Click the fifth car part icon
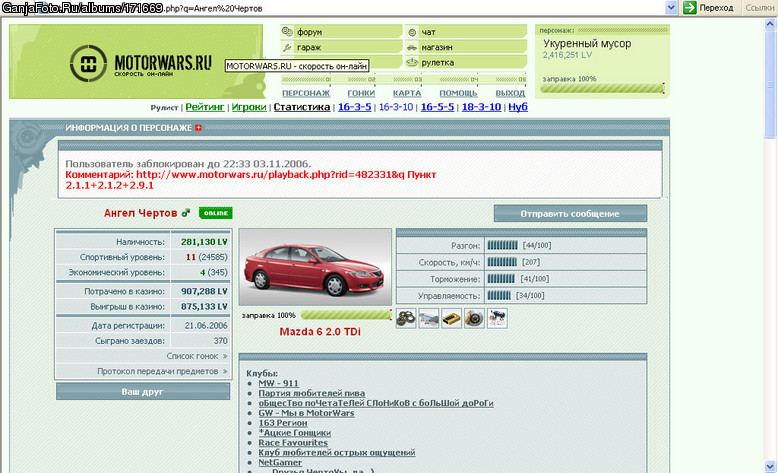Viewport: 778px width, 473px height. pos(497,318)
